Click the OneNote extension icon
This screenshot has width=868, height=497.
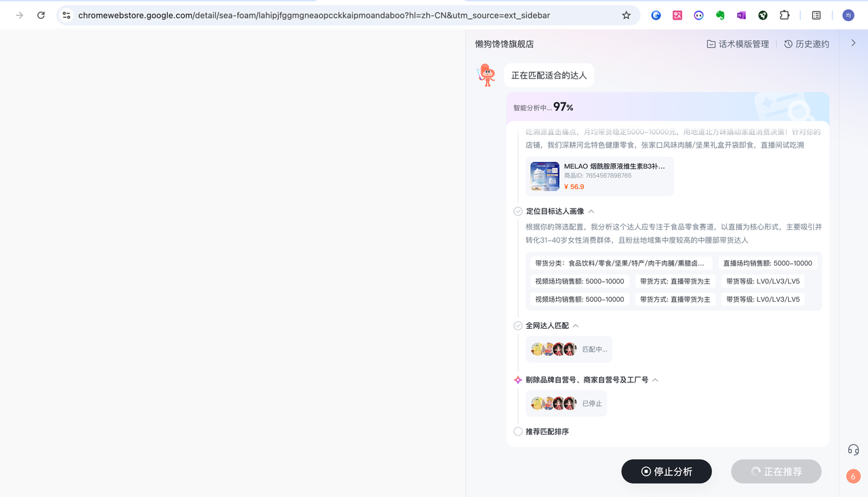tap(741, 15)
